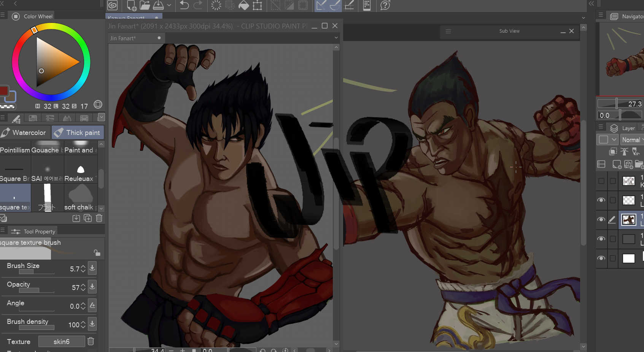The image size is (644, 352).
Task: Click the Fill paint bucket icon
Action: [243, 5]
